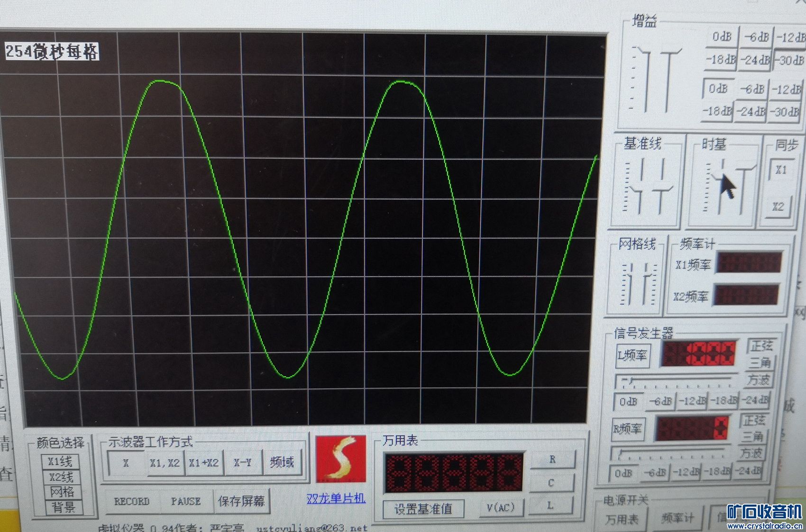Select 正弦 sine wave for L channel
This screenshot has width=806, height=532.
click(761, 346)
